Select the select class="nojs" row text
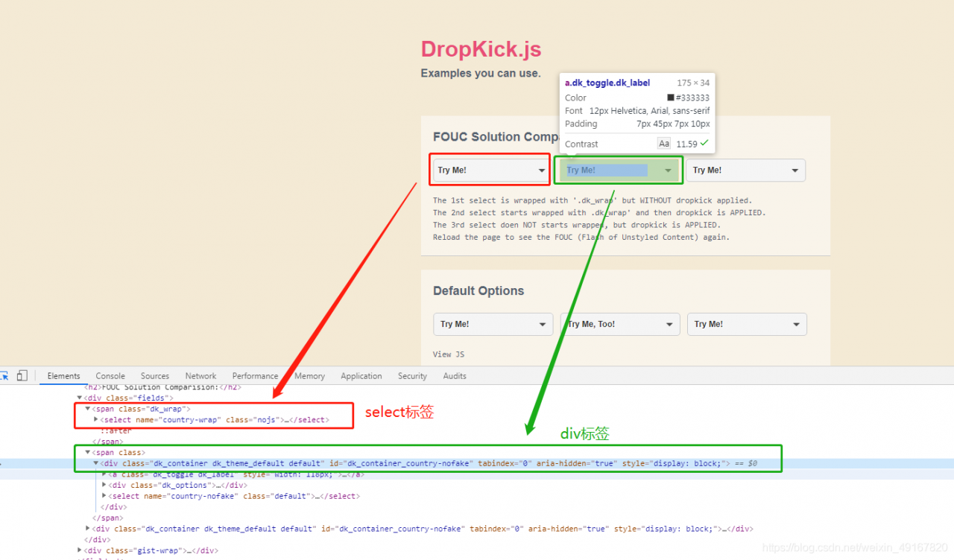The width and height of the screenshot is (954, 560). [x=215, y=420]
